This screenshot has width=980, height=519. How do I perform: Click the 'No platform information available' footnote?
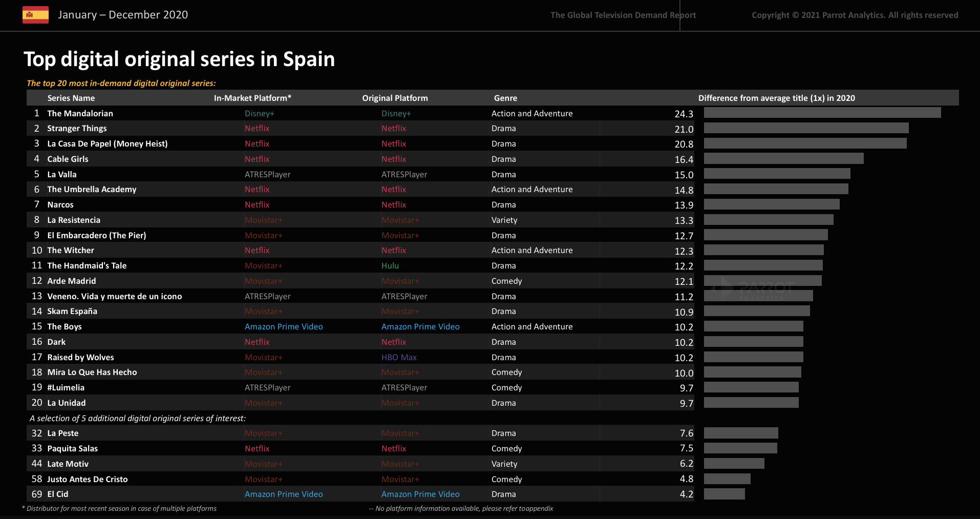tap(461, 509)
